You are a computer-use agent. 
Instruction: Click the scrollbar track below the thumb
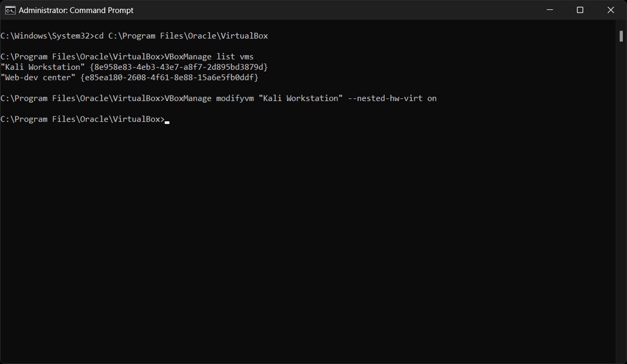[x=621, y=196]
